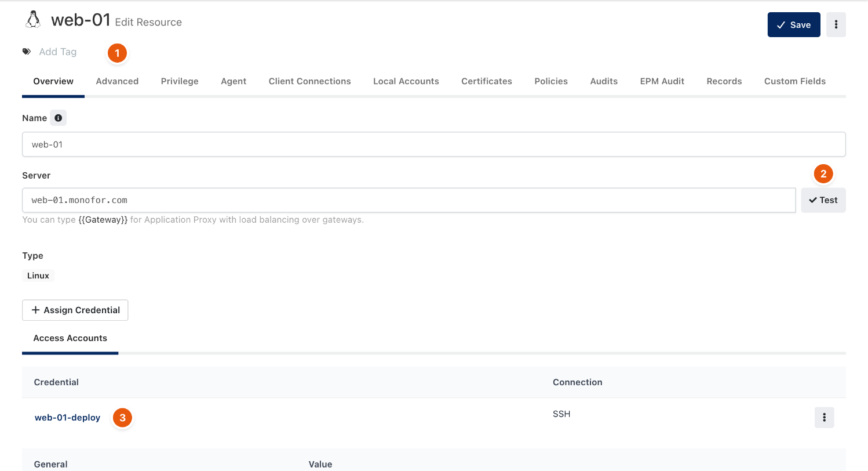Click the SSH connection cell
The width and height of the screenshot is (868, 471).
(x=561, y=414)
